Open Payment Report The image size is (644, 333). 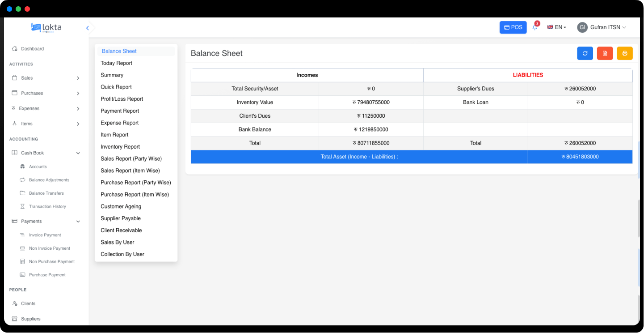tap(120, 111)
